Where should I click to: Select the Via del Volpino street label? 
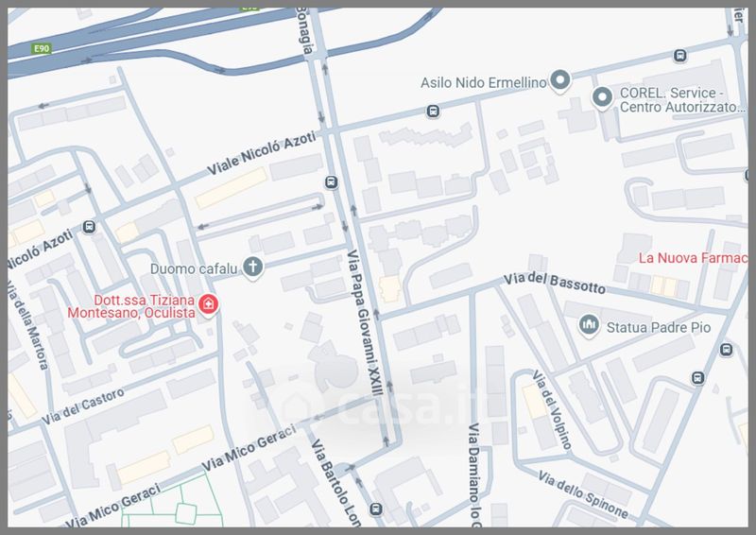click(x=552, y=410)
